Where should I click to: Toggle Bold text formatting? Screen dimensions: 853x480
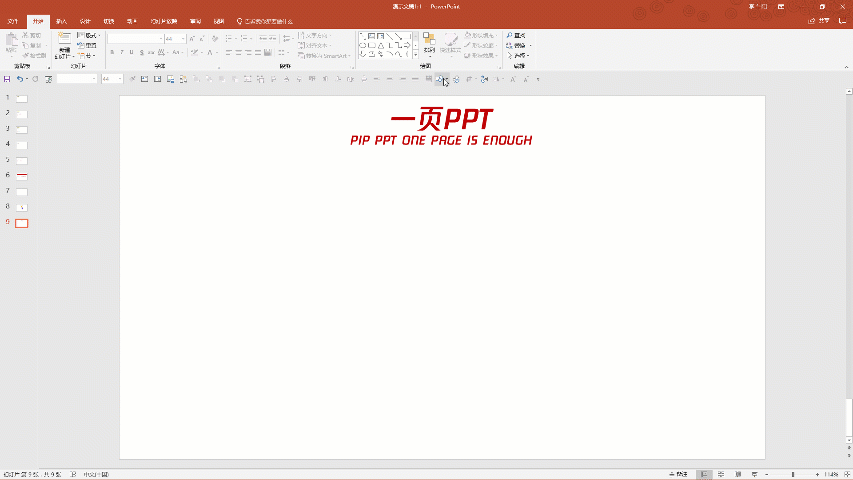[110, 52]
